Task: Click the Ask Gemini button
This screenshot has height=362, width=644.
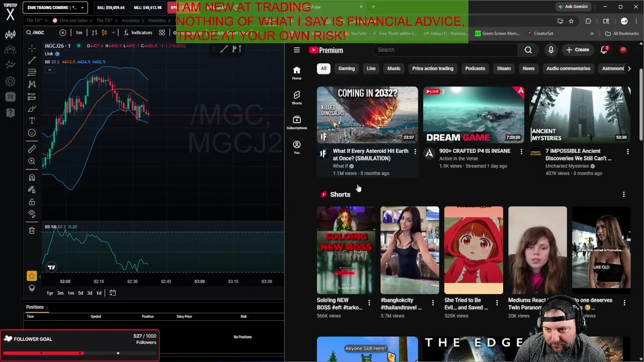Action: pos(573,7)
